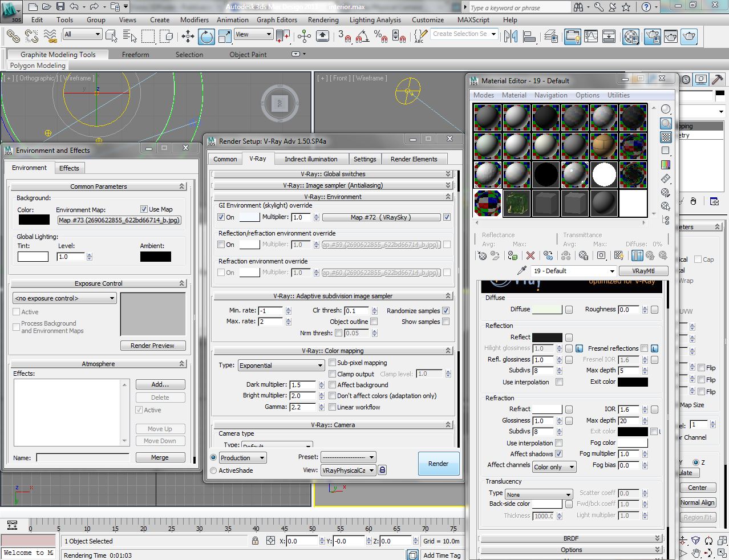Image resolution: width=729 pixels, height=560 pixels.
Task: Click Put to Library icon
Action: click(583, 255)
